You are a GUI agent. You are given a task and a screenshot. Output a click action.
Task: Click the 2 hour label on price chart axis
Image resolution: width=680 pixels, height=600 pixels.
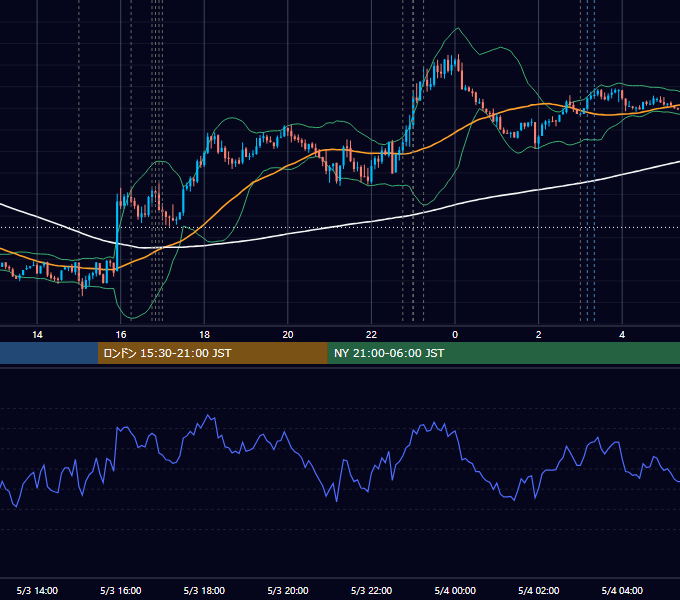pos(538,335)
